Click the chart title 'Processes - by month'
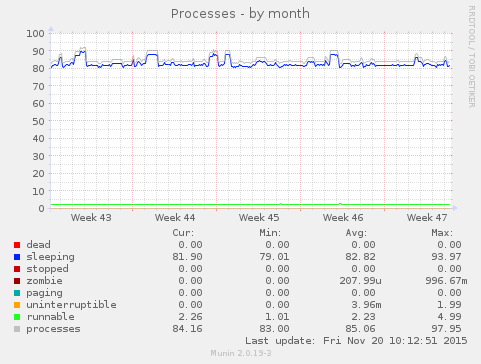 coord(240,14)
